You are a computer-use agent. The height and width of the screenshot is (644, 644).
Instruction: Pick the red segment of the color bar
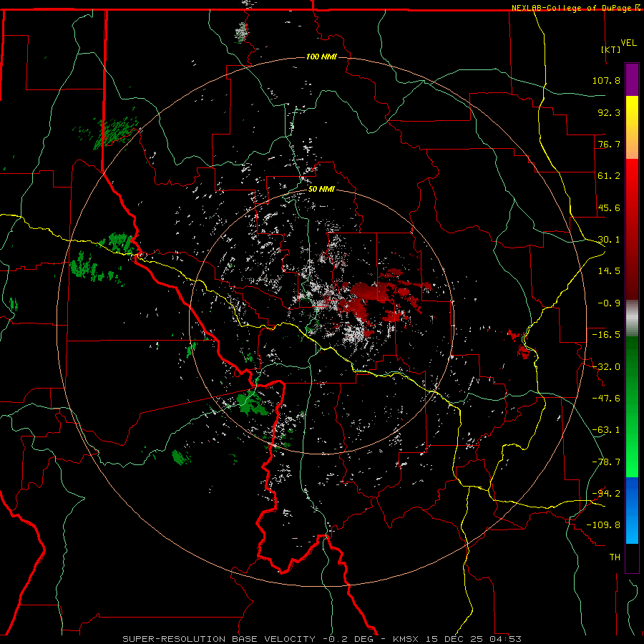(632, 229)
